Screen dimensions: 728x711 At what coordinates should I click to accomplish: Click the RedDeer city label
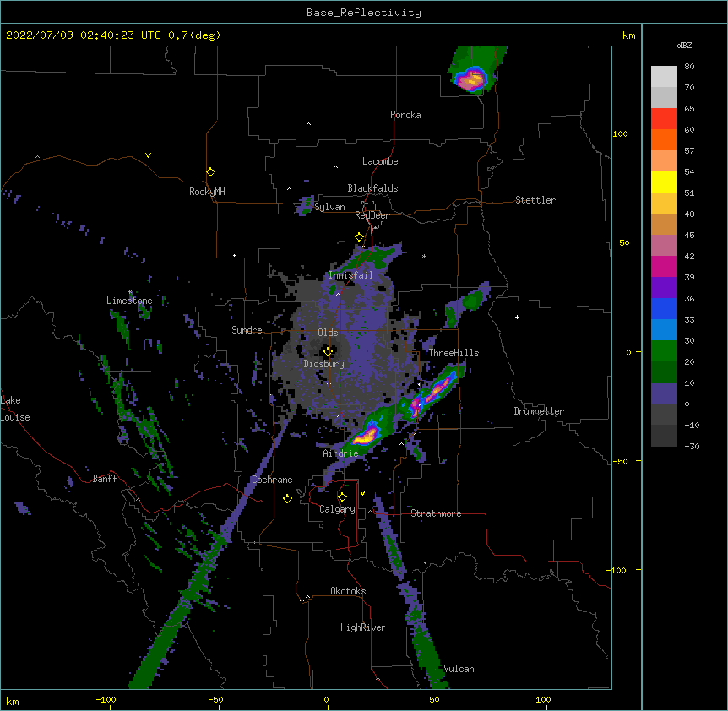pyautogui.click(x=372, y=215)
